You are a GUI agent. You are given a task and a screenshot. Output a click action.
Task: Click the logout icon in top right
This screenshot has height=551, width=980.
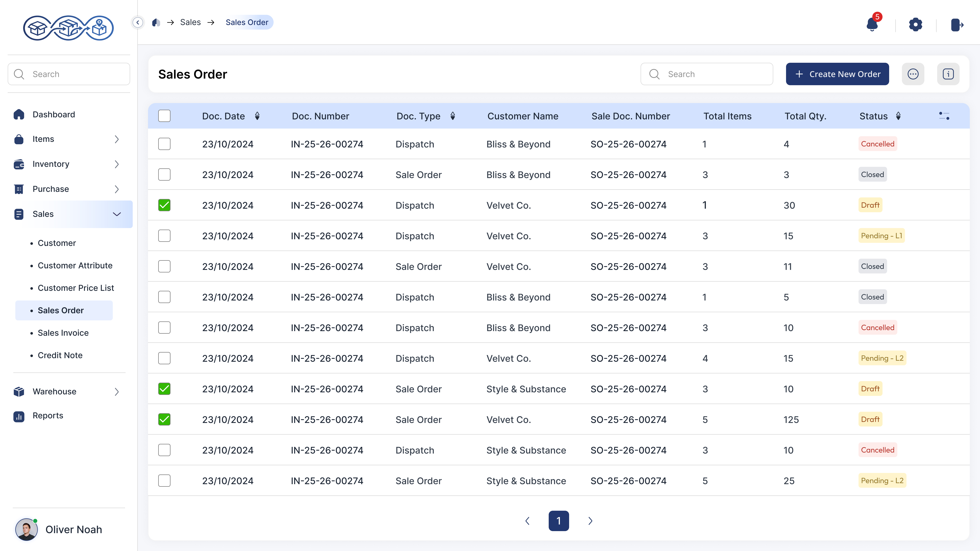958,25
